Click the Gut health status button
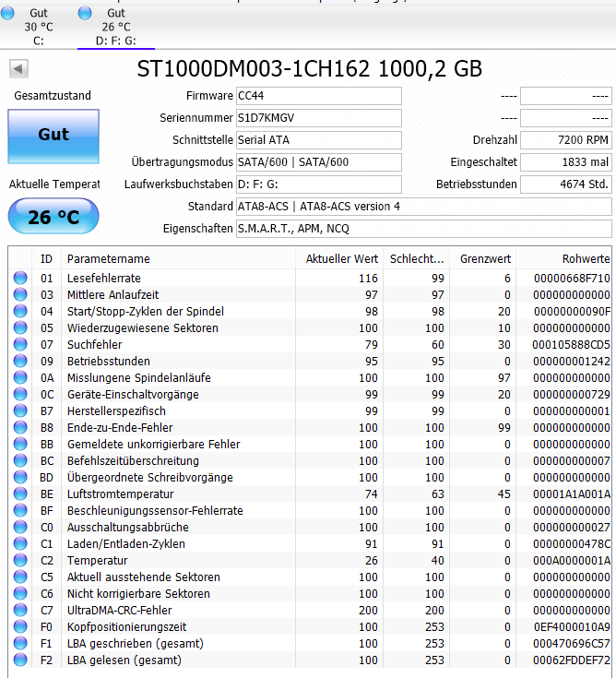This screenshot has height=678, width=616. click(53, 137)
